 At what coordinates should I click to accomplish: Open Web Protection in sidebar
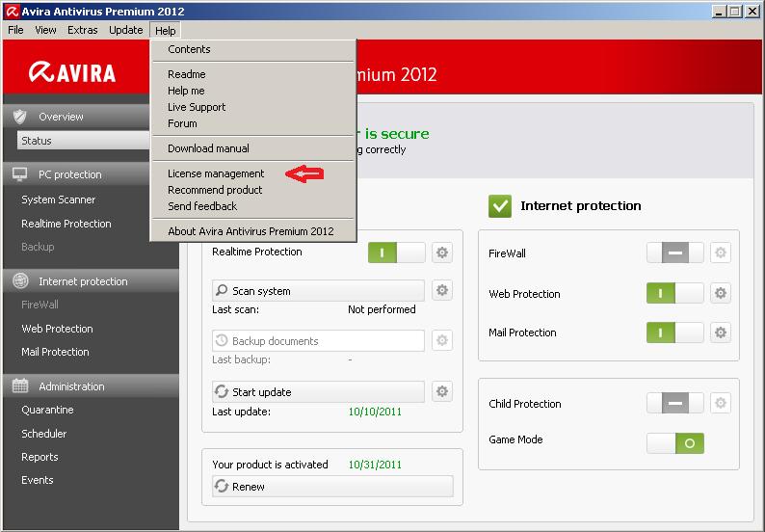(x=57, y=329)
